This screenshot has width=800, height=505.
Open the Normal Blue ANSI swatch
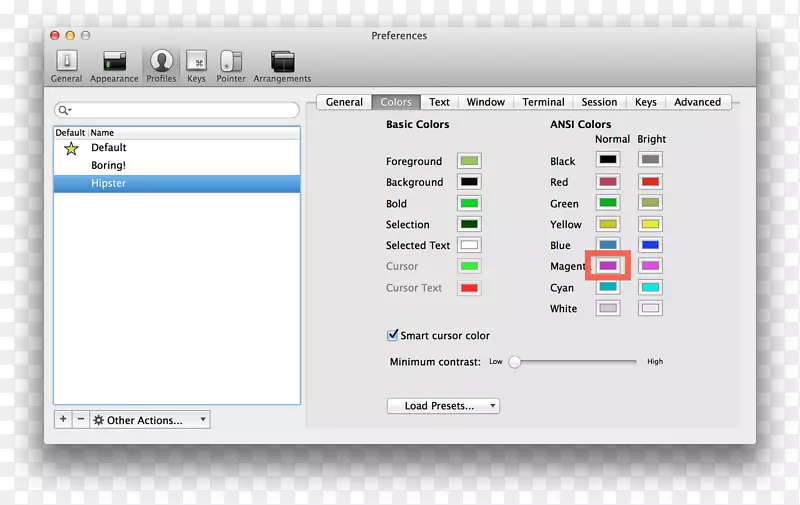point(608,245)
